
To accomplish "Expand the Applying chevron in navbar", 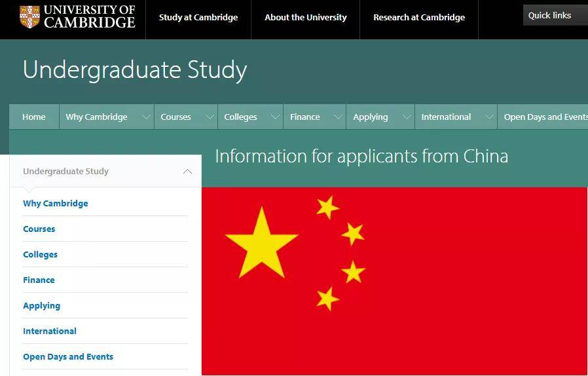I will coord(407,117).
